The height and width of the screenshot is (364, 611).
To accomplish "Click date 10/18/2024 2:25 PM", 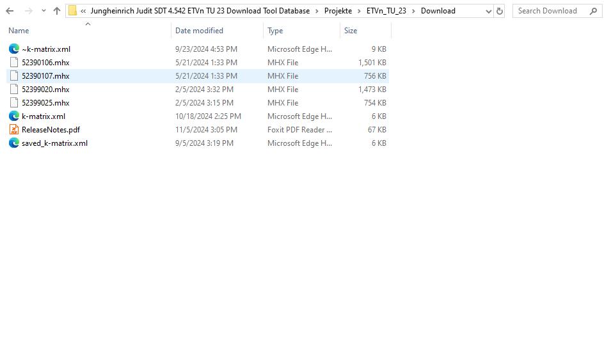I will click(208, 116).
